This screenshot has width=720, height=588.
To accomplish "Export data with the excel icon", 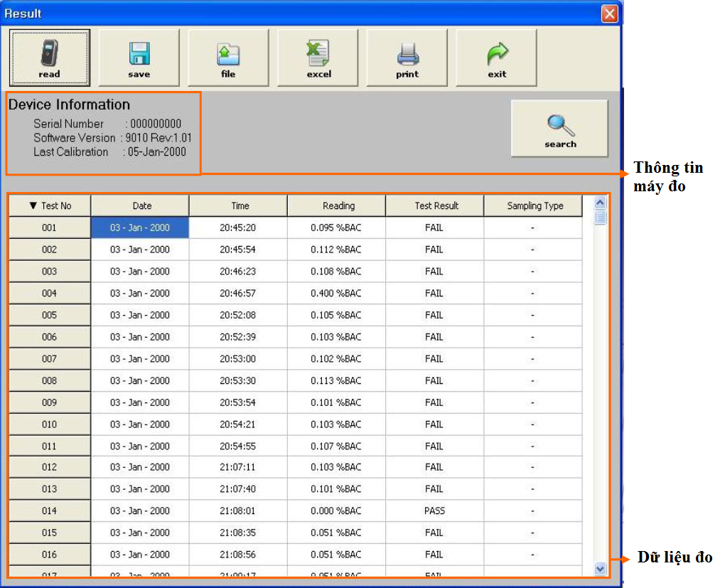I will point(318,58).
